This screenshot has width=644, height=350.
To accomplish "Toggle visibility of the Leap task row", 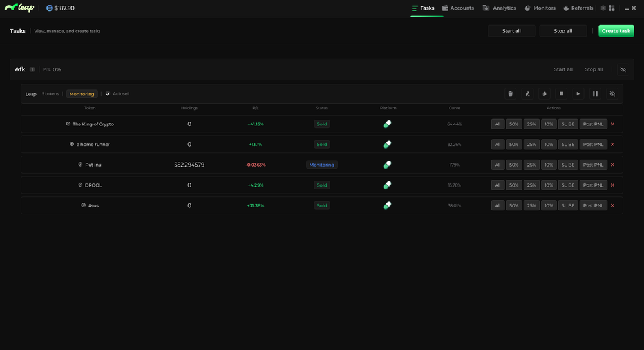I will point(612,94).
